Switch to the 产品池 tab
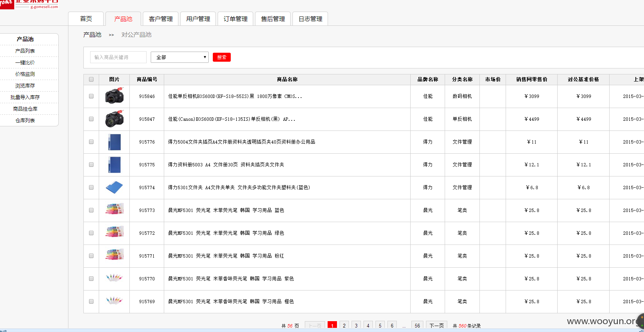The image size is (644, 332). pos(123,19)
